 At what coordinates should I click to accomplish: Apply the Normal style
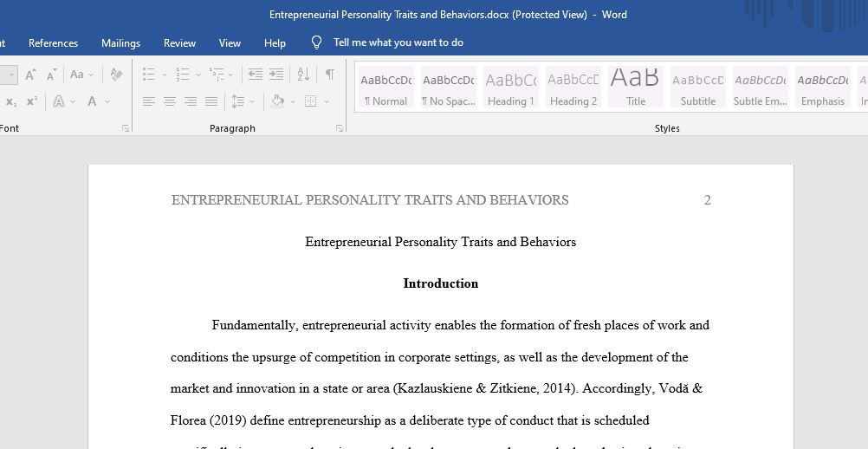click(x=385, y=88)
